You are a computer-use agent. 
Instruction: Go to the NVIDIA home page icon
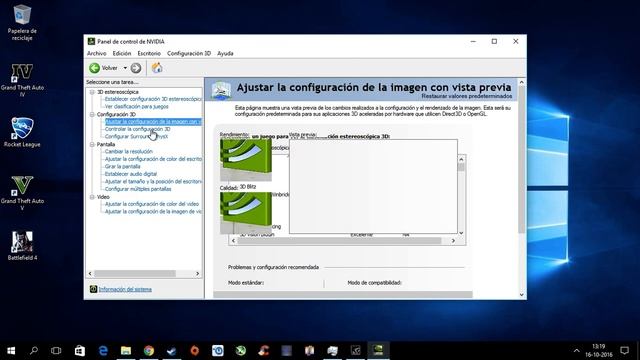(157, 68)
